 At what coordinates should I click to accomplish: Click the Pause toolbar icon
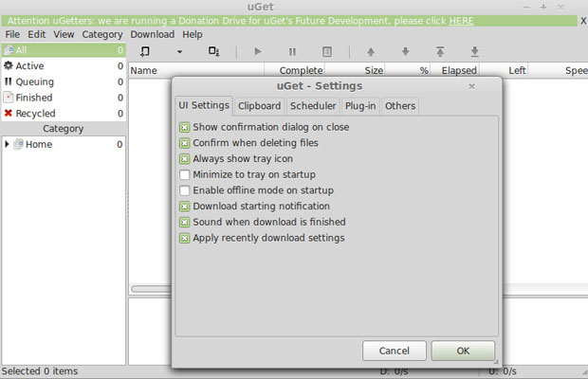(x=292, y=52)
